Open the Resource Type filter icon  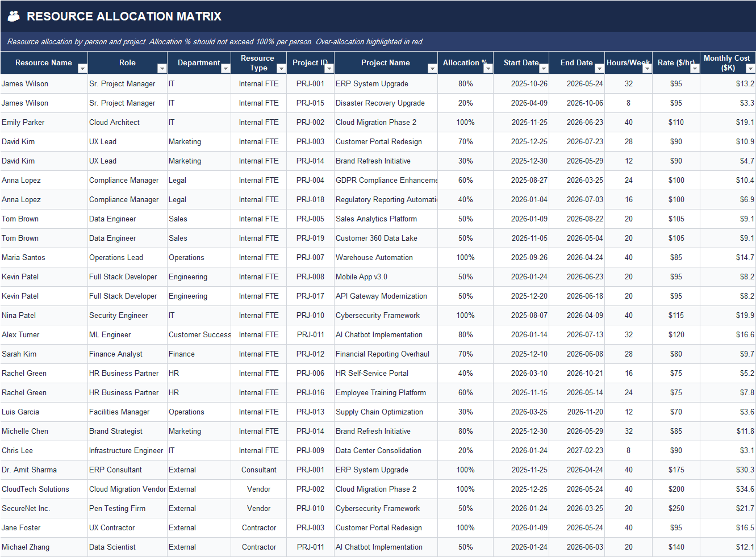click(x=281, y=69)
